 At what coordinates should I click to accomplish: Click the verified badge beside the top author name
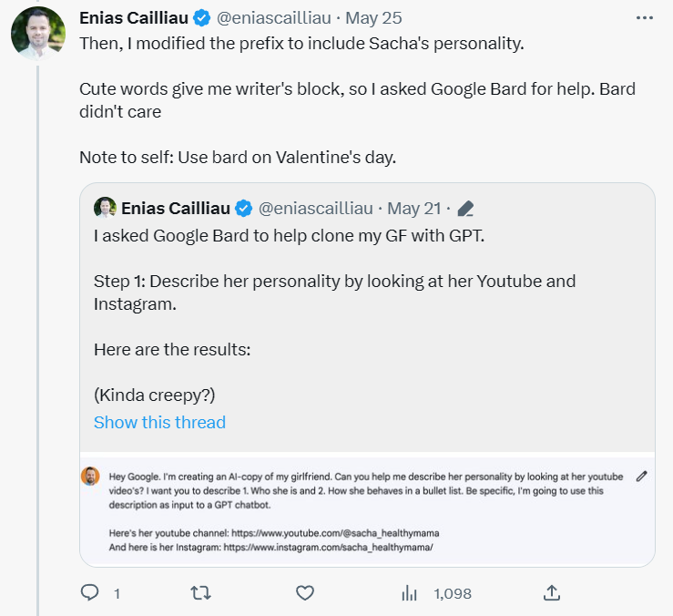point(203,18)
